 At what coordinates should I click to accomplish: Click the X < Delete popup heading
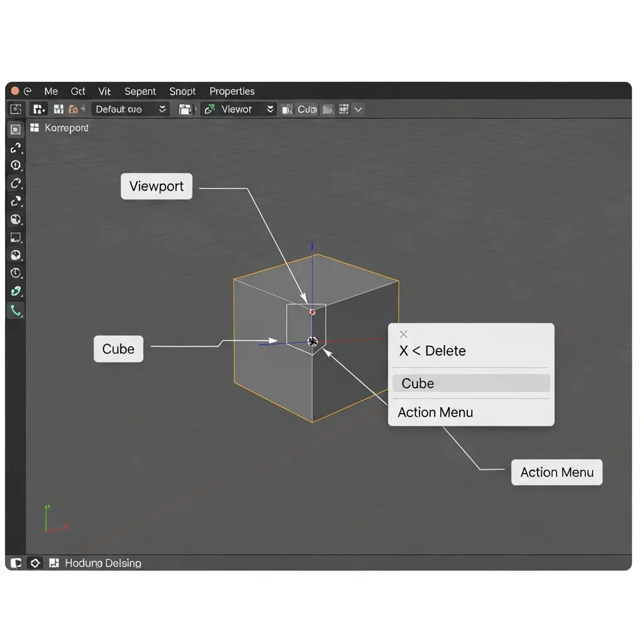pos(433,351)
